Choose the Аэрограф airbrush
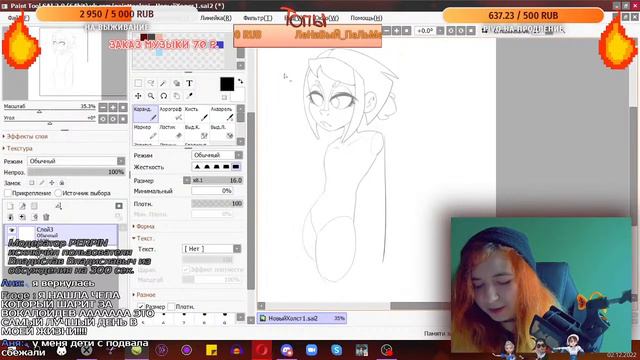Screen dimensions: 640x360 pyautogui.click(x=171, y=113)
